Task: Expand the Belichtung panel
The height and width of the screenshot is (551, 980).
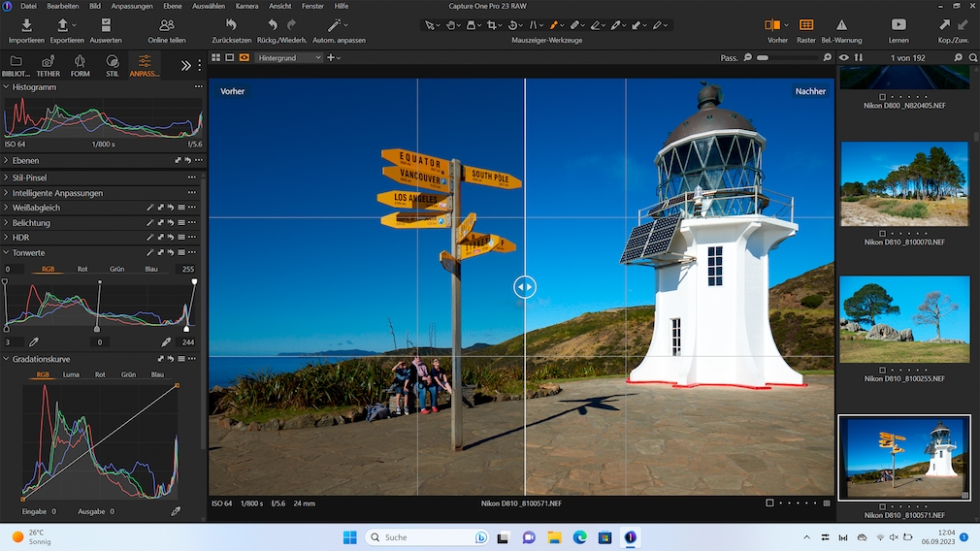Action: pos(7,223)
